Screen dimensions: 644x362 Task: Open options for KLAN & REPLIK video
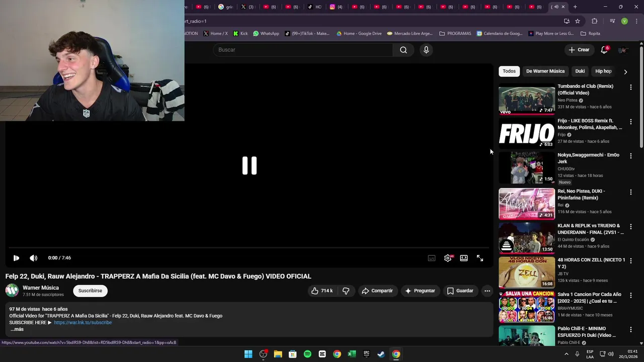pyautogui.click(x=631, y=227)
